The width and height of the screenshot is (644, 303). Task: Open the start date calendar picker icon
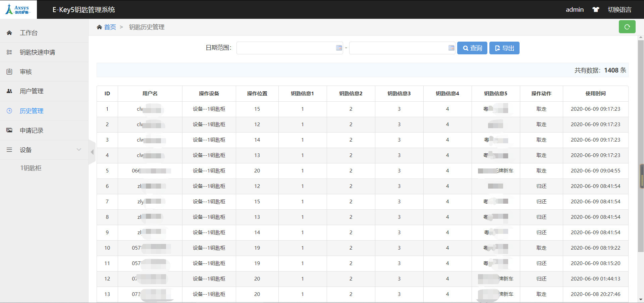[339, 48]
